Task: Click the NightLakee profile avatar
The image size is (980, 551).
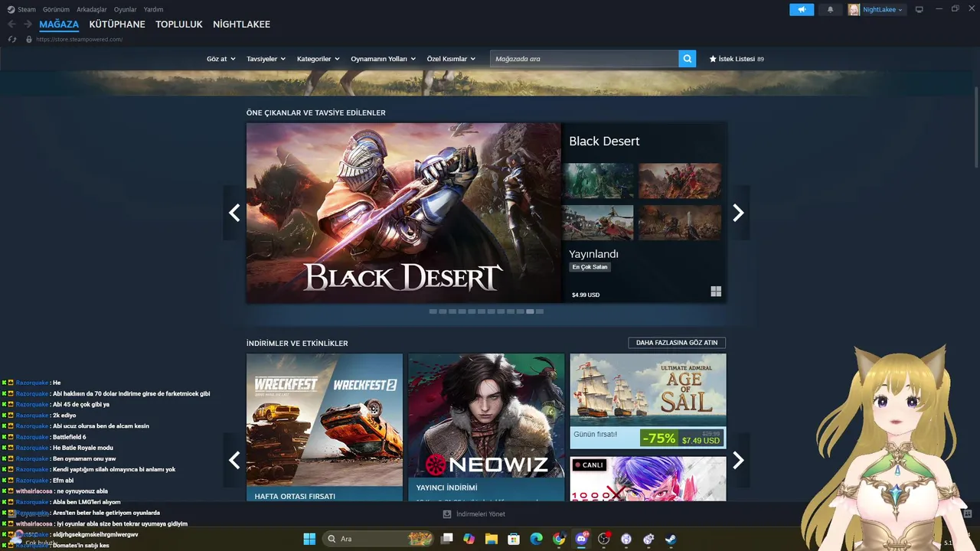Action: pyautogui.click(x=854, y=10)
